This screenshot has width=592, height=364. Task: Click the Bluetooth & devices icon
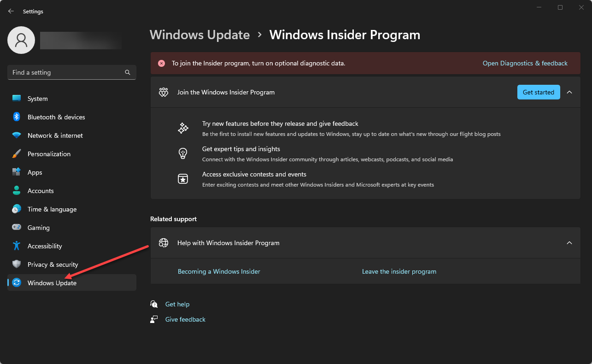[17, 117]
